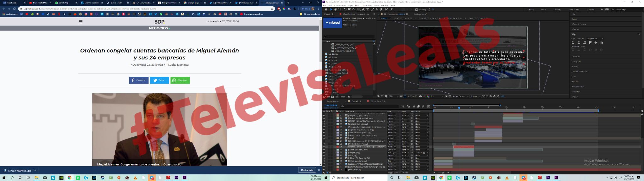Screen dimensions: 644x181
Task: Open the Facebook bookmark icon in bookmarks bar
Action: click(21, 14)
